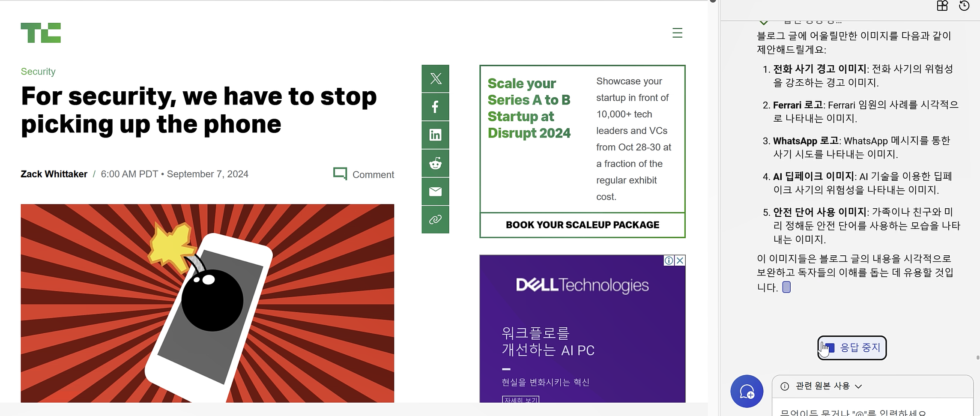Start a new chat topic with round blue button
The height and width of the screenshot is (416, 980).
[747, 391]
